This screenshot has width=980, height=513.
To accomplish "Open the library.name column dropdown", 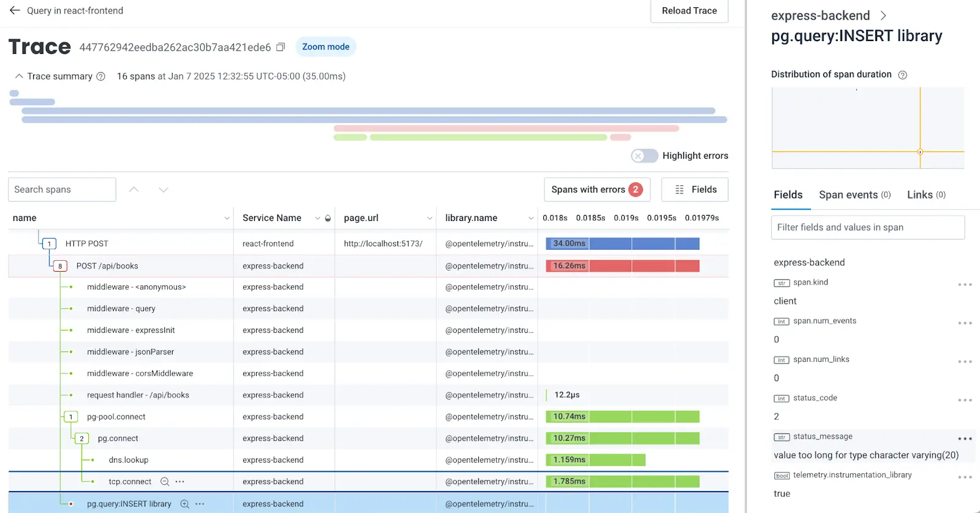I will click(x=530, y=218).
